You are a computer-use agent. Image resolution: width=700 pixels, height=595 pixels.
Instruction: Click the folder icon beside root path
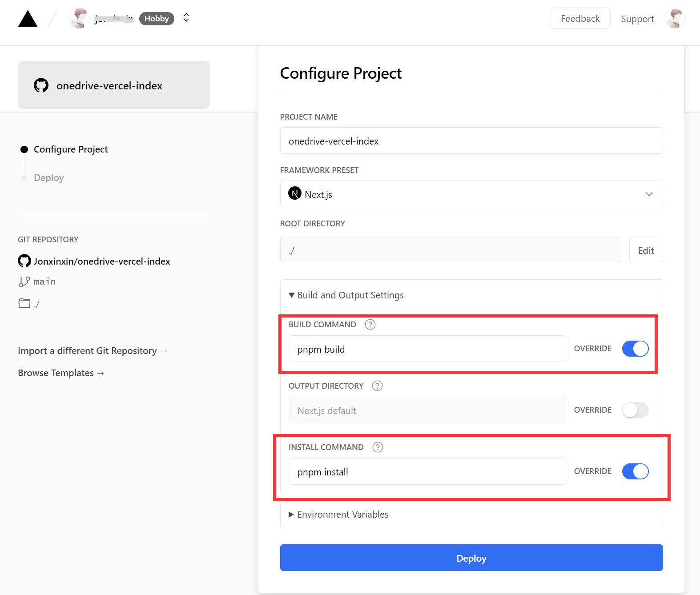(x=24, y=303)
